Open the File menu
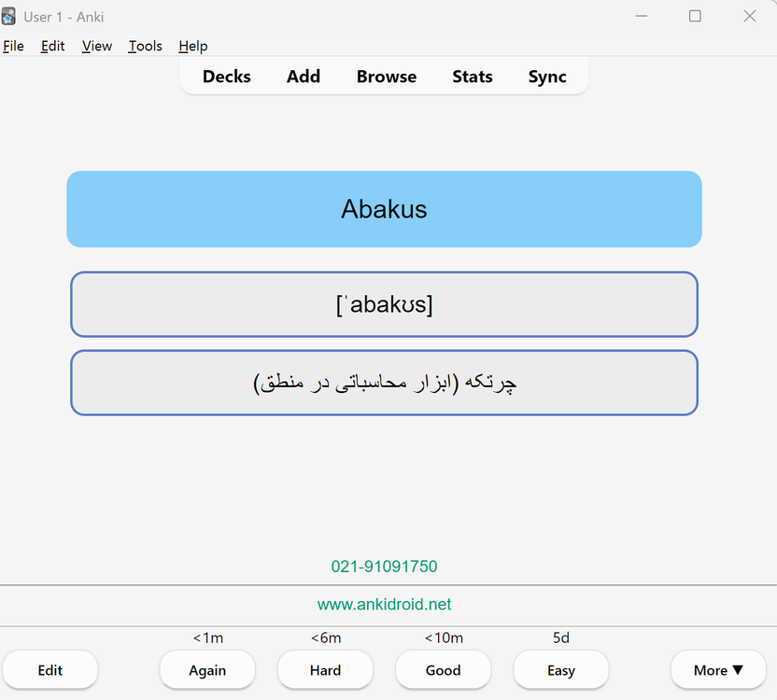777x700 pixels. (x=13, y=46)
